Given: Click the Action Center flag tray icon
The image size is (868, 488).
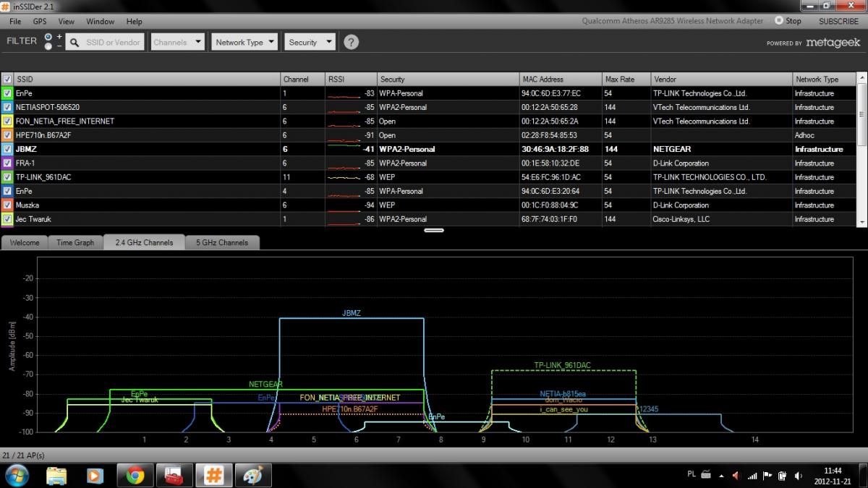Looking at the screenshot, I should click(x=767, y=475).
